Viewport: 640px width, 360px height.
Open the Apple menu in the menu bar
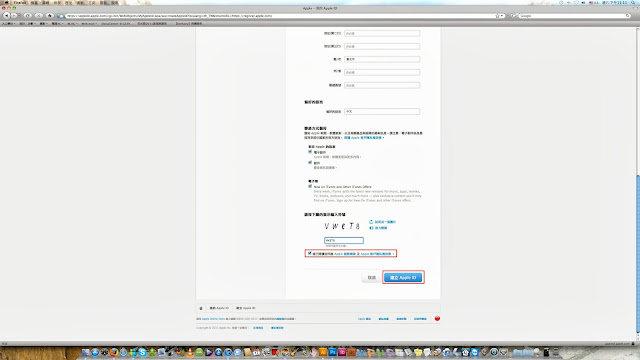[6, 2]
